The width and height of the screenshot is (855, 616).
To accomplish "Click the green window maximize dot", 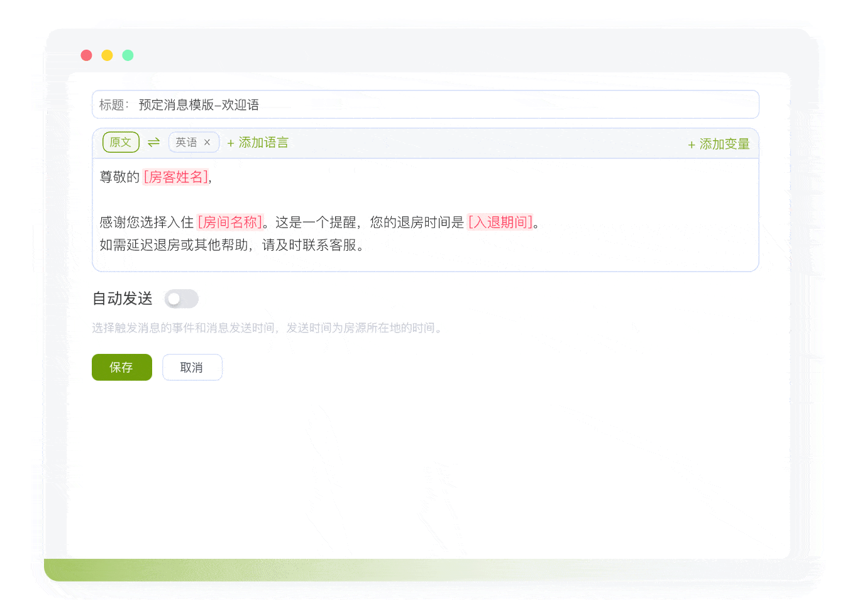I will click(x=128, y=55).
